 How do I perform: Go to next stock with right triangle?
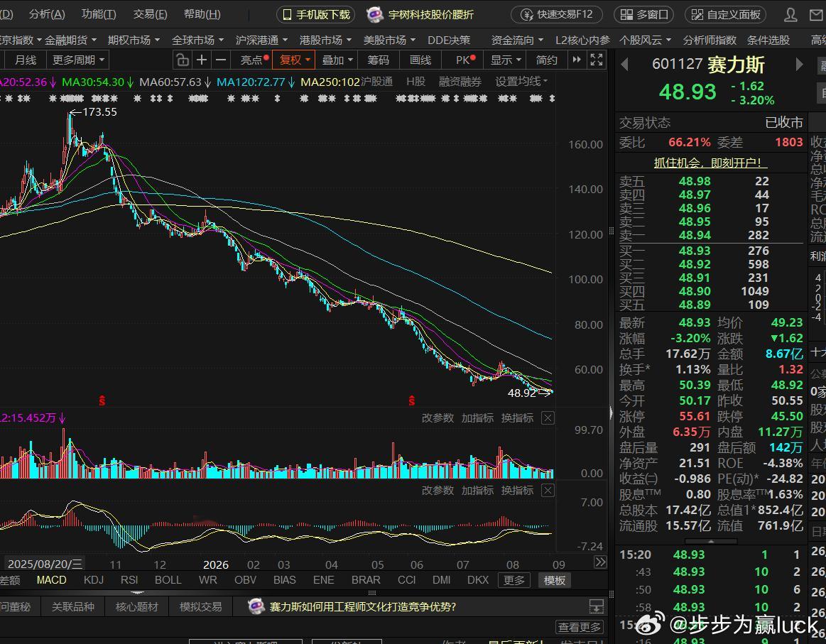click(x=799, y=65)
